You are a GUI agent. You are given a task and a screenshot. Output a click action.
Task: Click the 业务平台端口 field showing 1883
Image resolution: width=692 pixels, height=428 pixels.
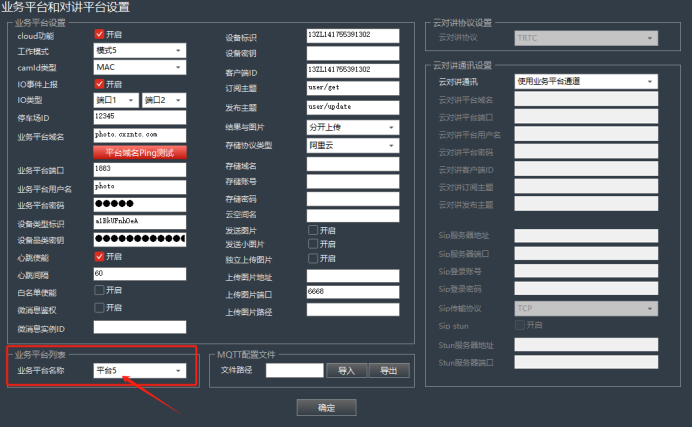tap(140, 169)
